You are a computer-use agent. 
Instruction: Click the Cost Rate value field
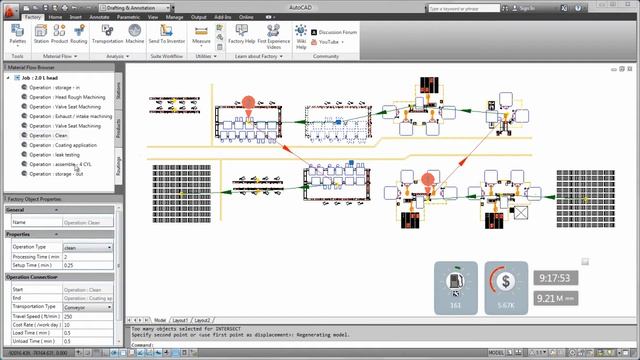click(x=88, y=325)
